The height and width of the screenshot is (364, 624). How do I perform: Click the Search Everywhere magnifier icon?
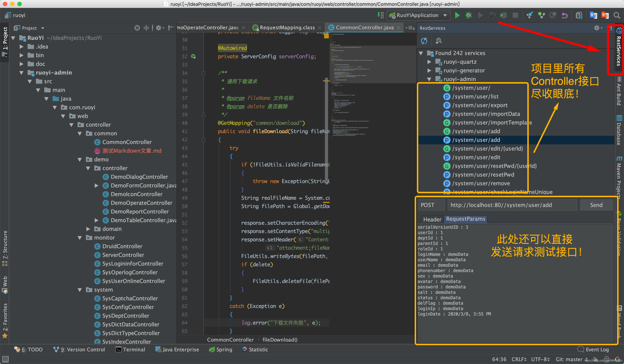point(617,15)
